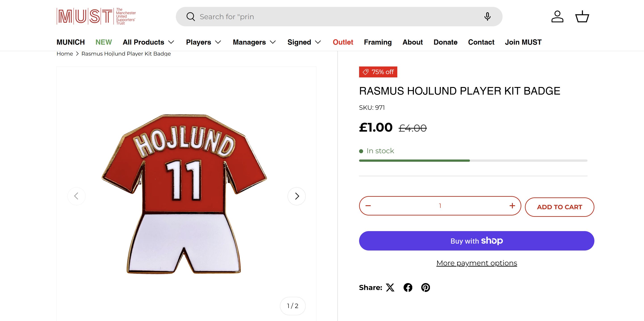Open the Managers dropdown menu
This screenshot has height=321, width=644.
254,42
